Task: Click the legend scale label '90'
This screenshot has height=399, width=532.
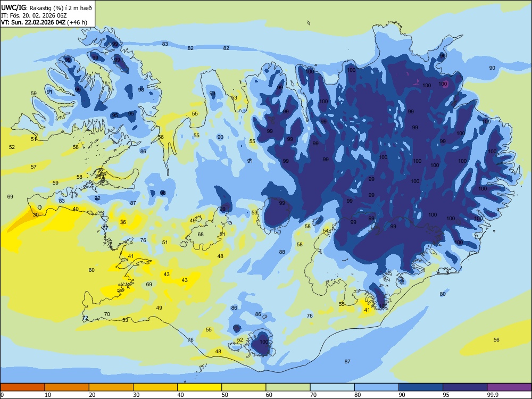Action: [402, 395]
